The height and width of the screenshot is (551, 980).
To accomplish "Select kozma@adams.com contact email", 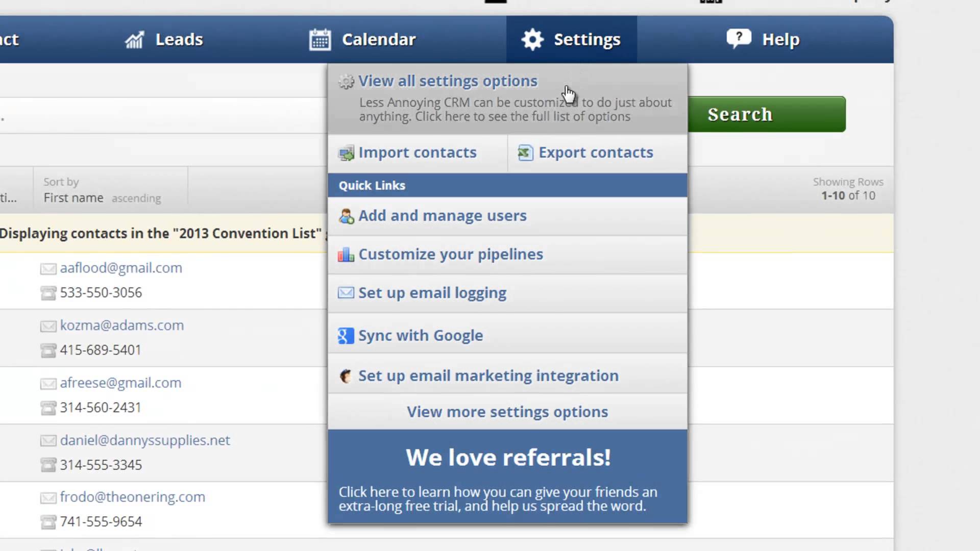I will [x=122, y=325].
